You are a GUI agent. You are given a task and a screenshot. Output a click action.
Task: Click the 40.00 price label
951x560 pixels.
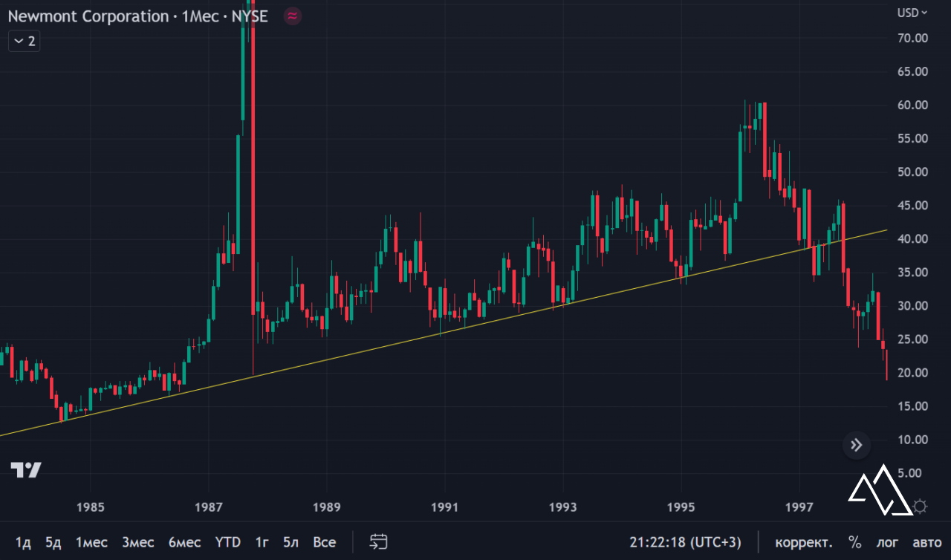(x=912, y=238)
